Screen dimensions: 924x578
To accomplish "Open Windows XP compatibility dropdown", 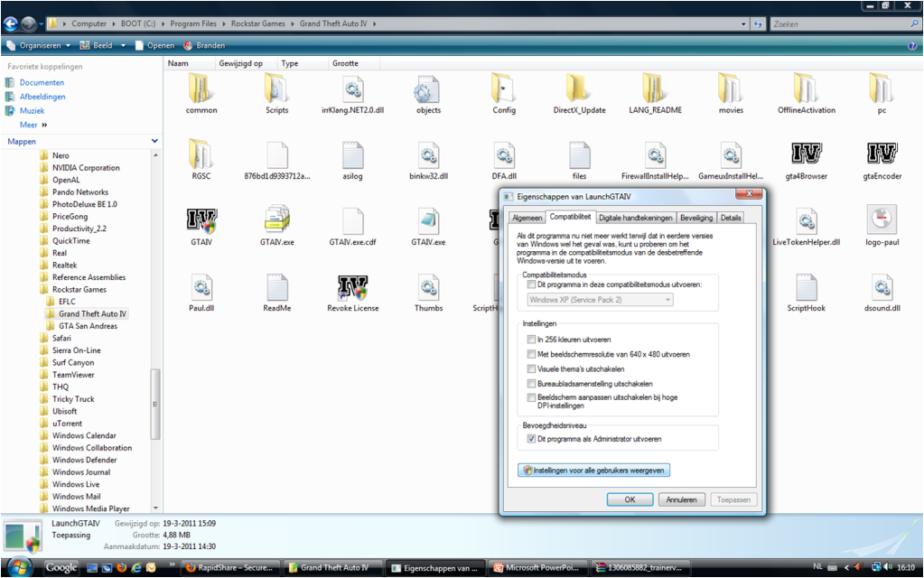I will tap(600, 300).
